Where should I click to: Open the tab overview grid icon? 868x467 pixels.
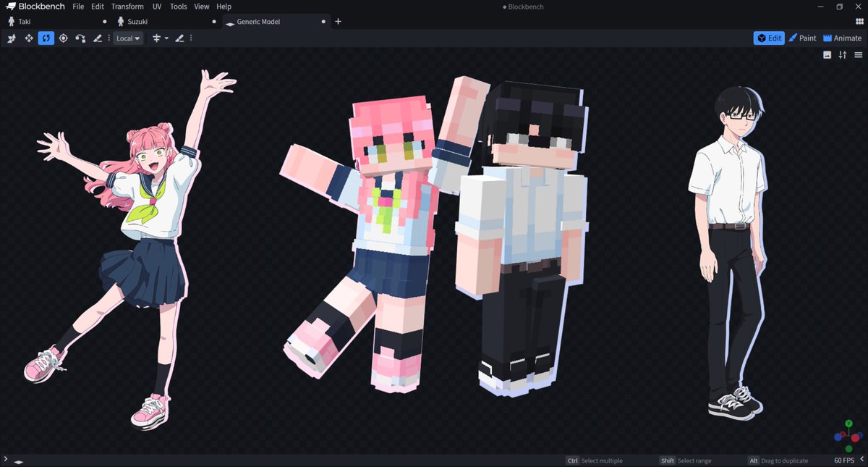pyautogui.click(x=860, y=22)
